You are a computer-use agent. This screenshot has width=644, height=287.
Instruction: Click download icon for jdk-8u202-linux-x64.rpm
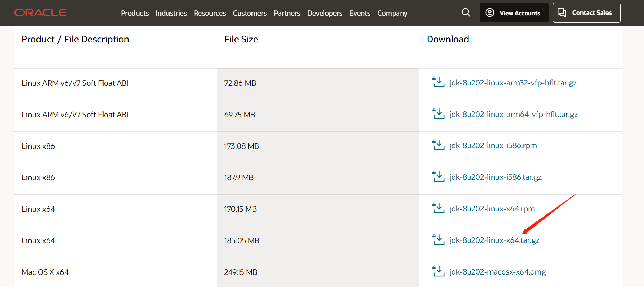coord(438,208)
